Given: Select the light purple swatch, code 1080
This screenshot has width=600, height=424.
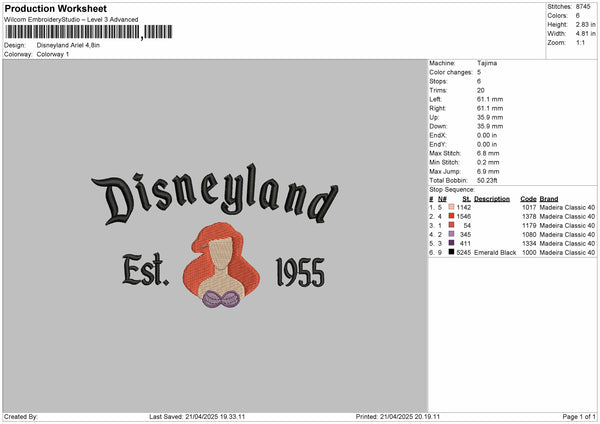Looking at the screenshot, I should pyautogui.click(x=452, y=234).
